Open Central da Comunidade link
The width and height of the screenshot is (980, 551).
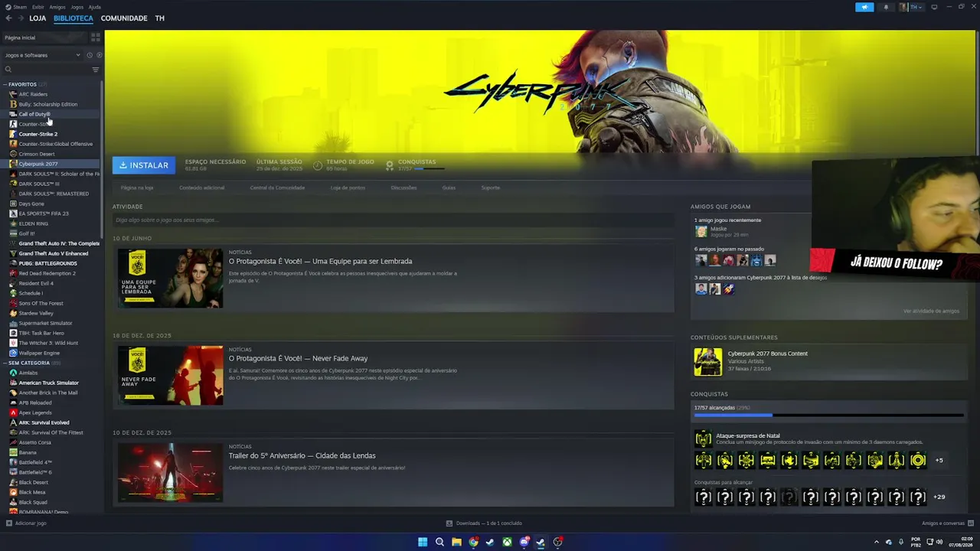pyautogui.click(x=277, y=187)
